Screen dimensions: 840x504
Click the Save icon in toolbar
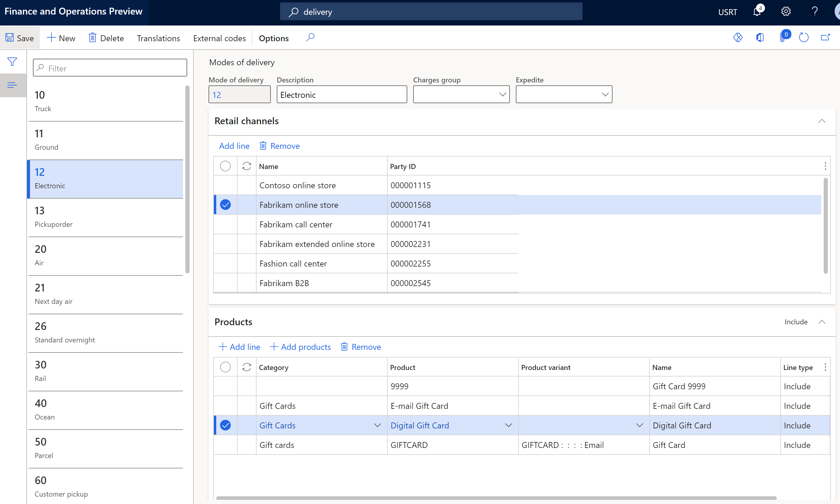click(x=9, y=38)
